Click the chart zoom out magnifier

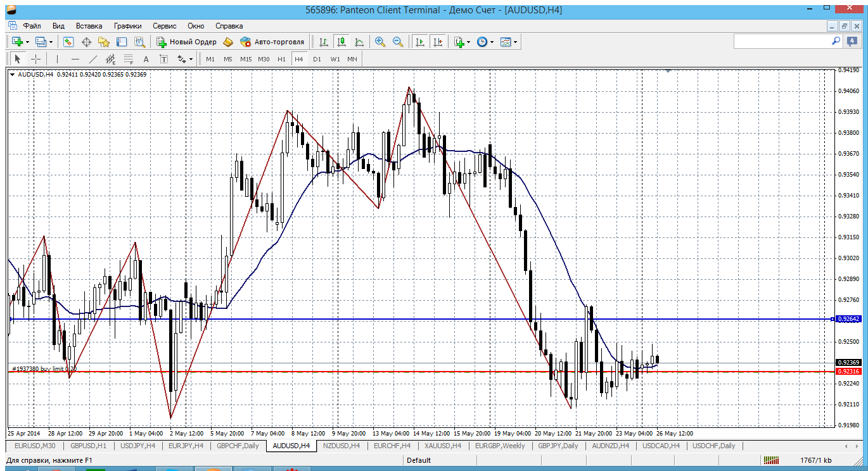(x=398, y=42)
